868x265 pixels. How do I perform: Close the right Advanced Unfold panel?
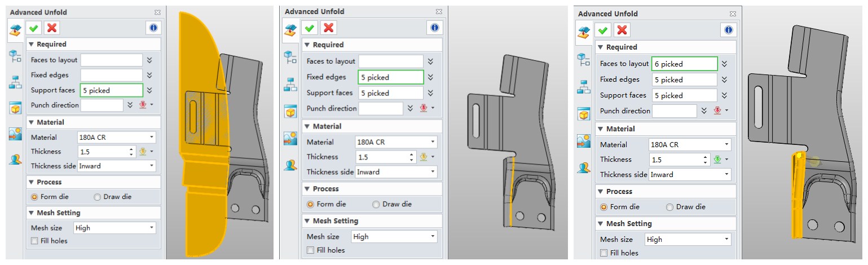(732, 14)
